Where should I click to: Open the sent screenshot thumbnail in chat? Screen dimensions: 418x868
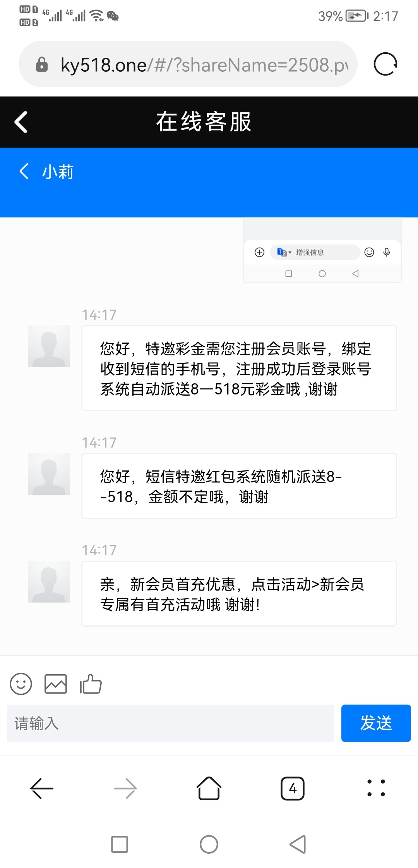click(x=322, y=250)
